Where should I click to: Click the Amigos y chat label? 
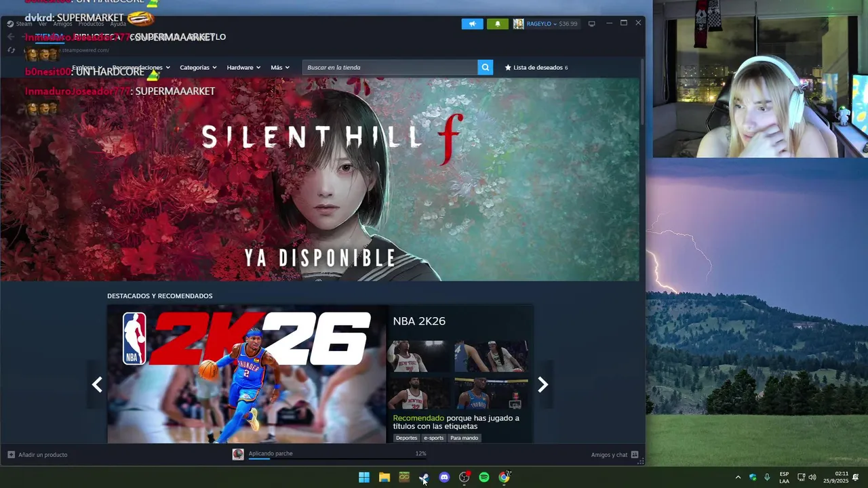click(x=609, y=455)
